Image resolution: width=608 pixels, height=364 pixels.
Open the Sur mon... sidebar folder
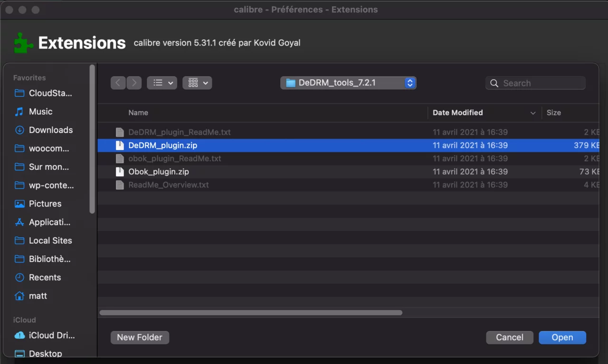[42, 167]
